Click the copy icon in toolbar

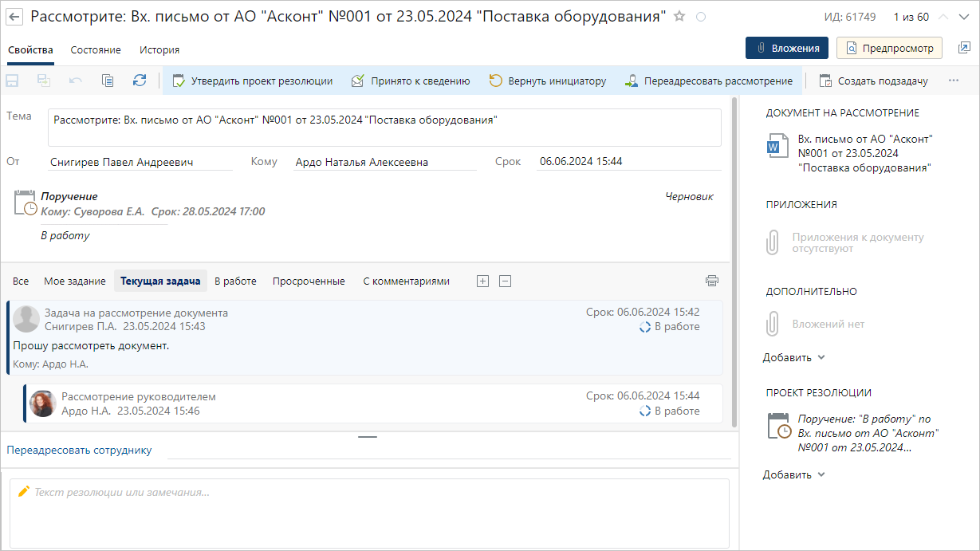coord(108,81)
